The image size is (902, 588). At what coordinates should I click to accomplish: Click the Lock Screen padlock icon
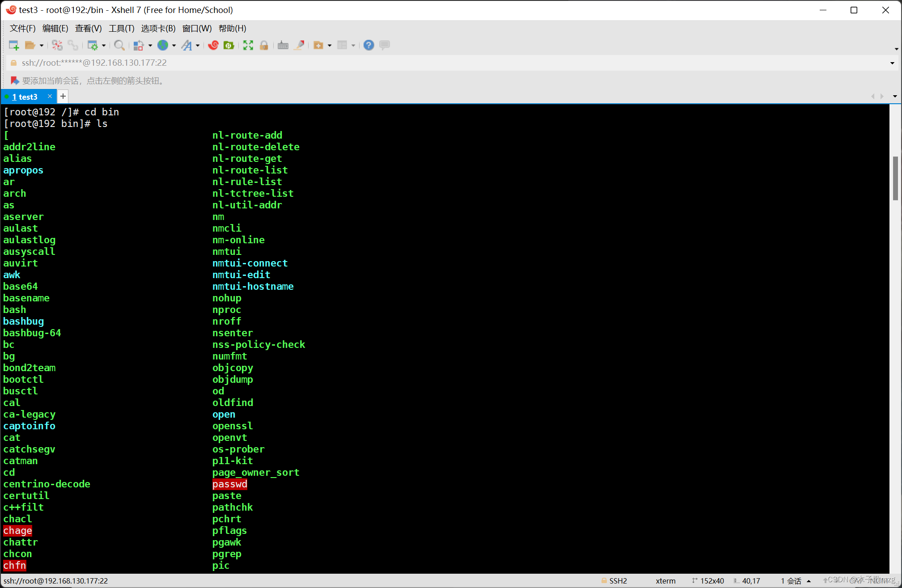(264, 45)
